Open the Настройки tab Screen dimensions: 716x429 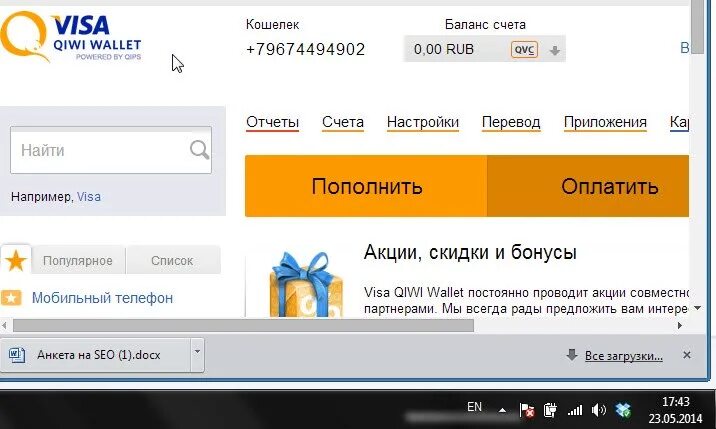point(422,122)
